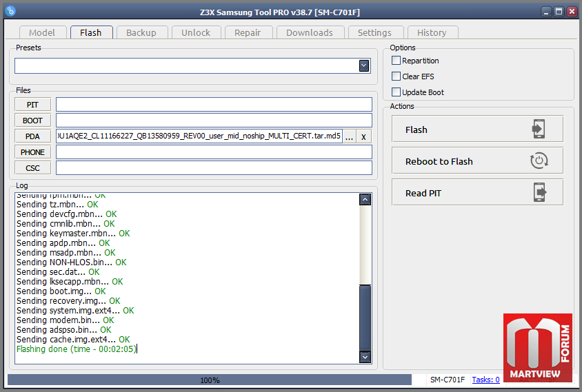Screen dimensions: 582x392
Task: View the History tab
Action: [x=432, y=32]
